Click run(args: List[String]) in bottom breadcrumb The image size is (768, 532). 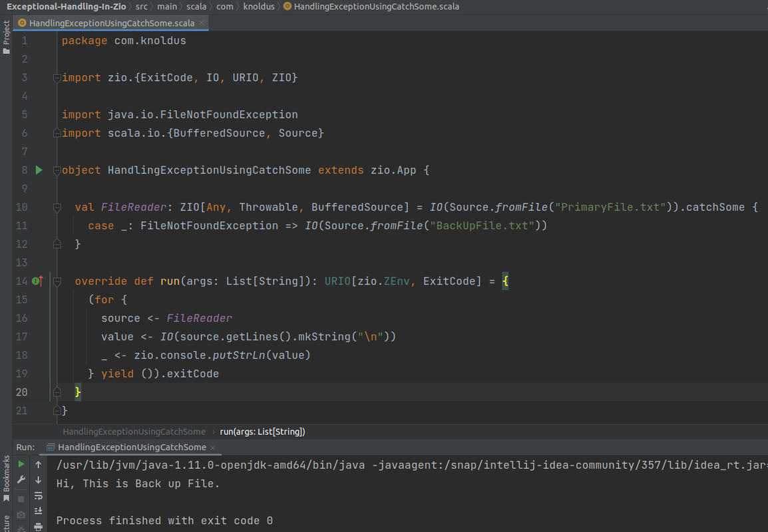(262, 431)
